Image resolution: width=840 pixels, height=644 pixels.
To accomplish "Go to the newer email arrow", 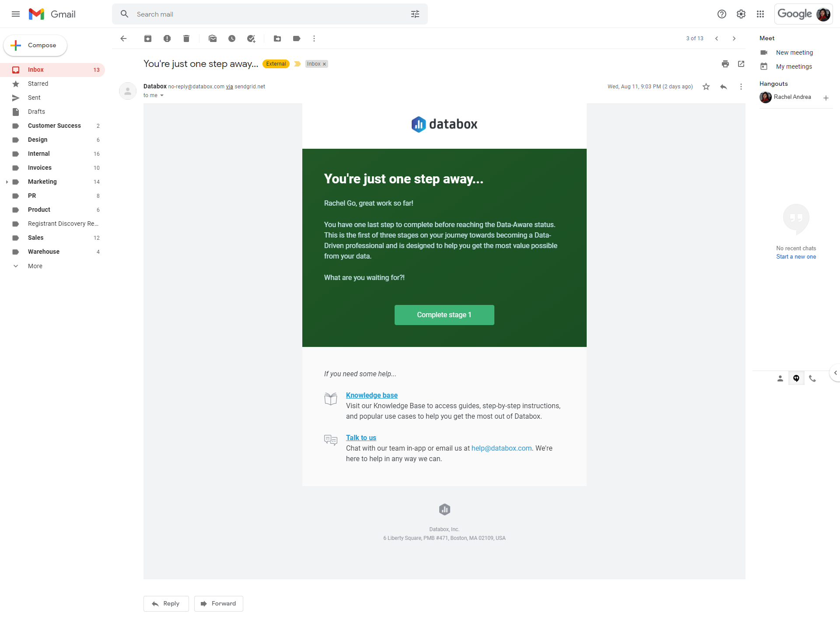I will (717, 38).
